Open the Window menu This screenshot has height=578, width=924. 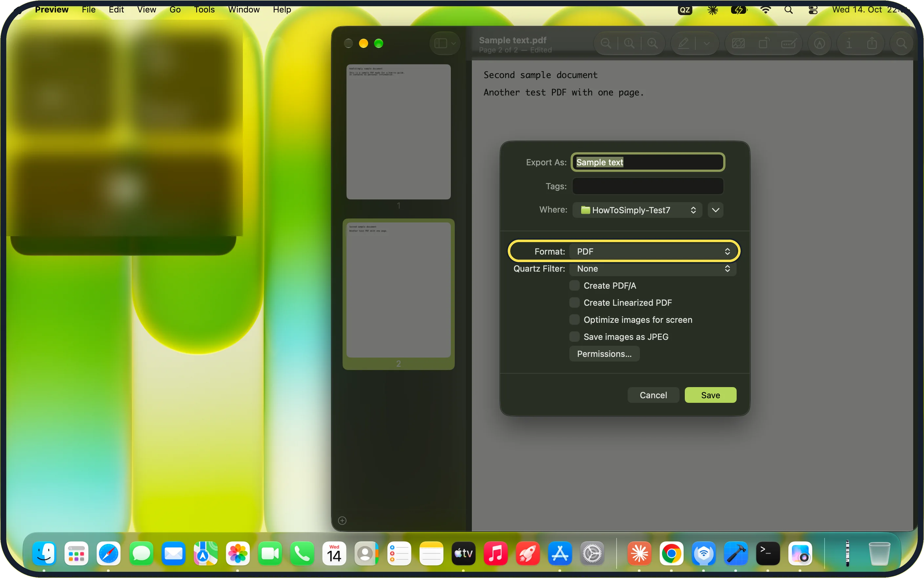coord(243,10)
